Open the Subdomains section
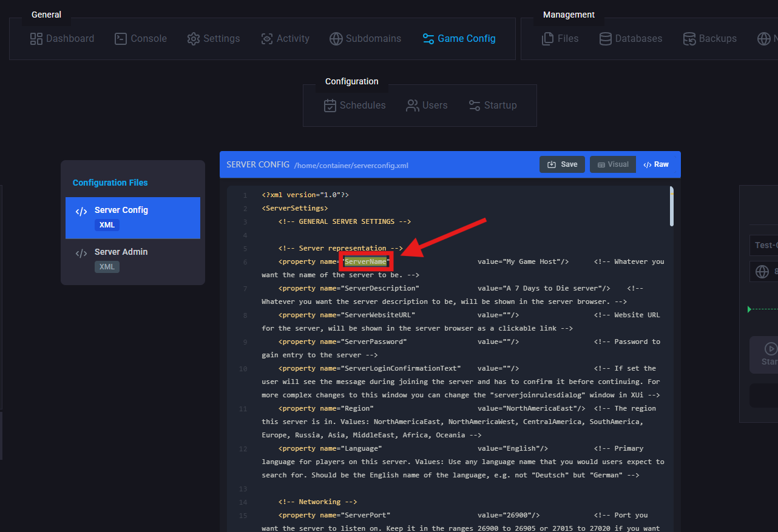Image resolution: width=778 pixels, height=532 pixels. (x=365, y=39)
